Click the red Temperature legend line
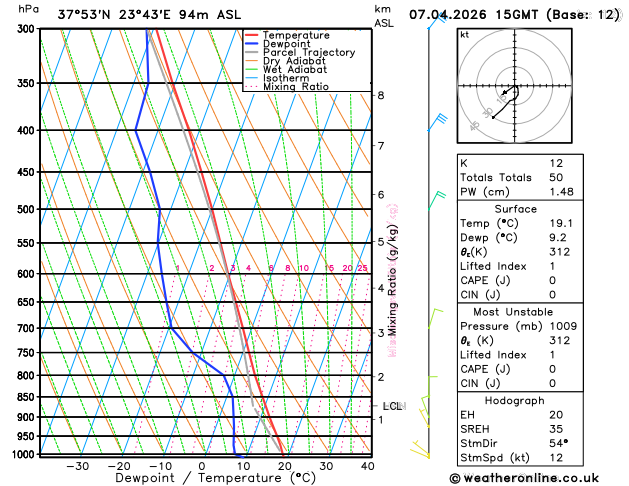The height and width of the screenshot is (486, 629). [x=252, y=35]
